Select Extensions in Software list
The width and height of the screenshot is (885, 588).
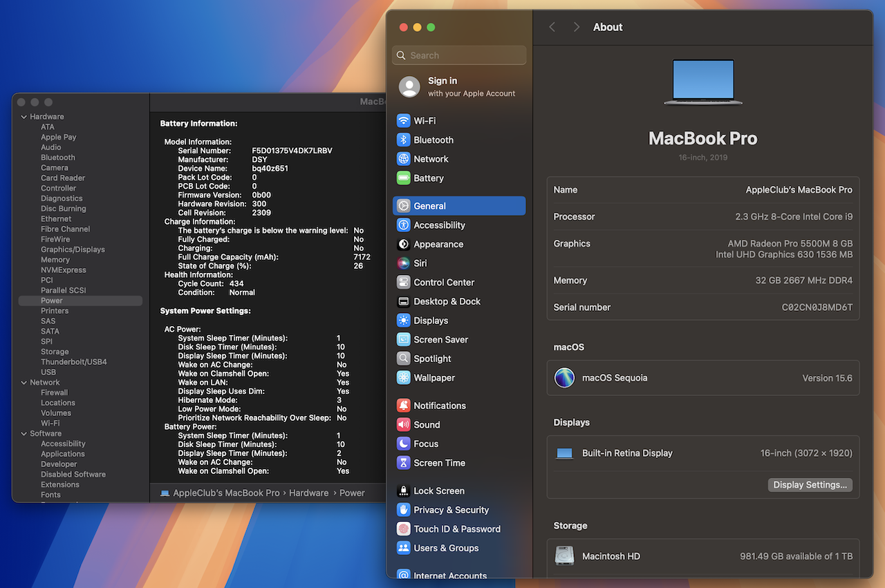60,484
